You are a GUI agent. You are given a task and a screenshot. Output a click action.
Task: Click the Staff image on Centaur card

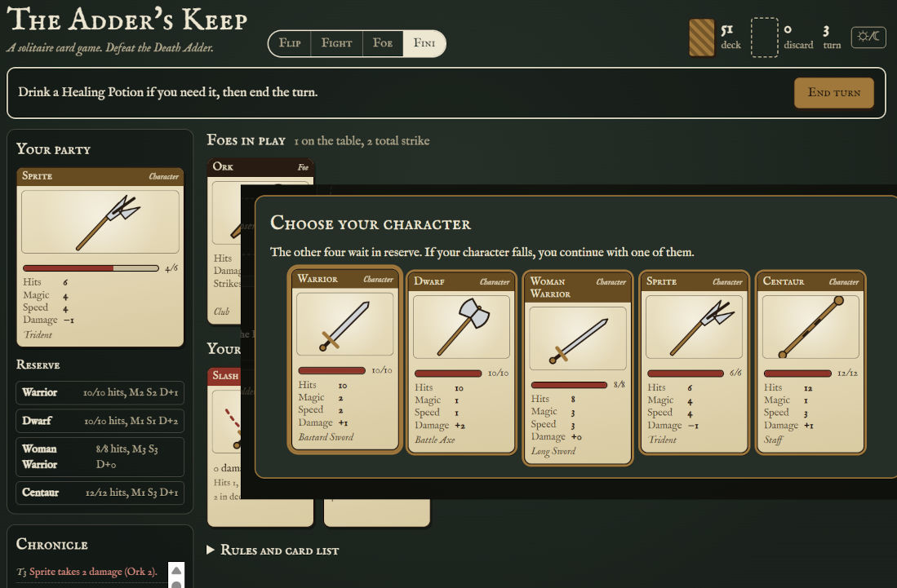click(x=810, y=327)
